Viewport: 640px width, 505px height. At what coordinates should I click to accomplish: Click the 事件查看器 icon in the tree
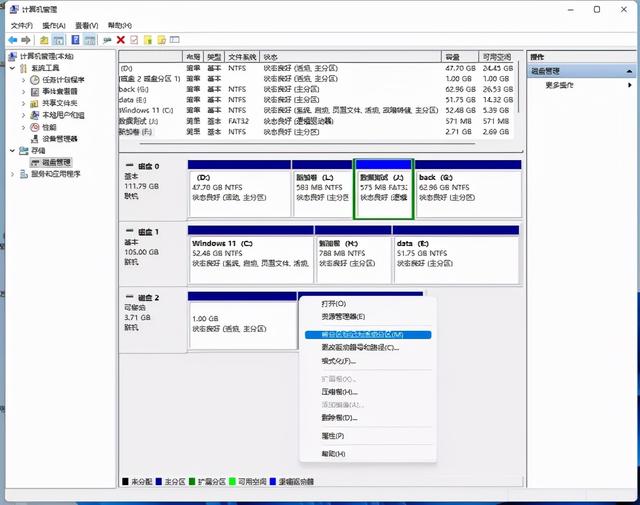(x=35, y=91)
